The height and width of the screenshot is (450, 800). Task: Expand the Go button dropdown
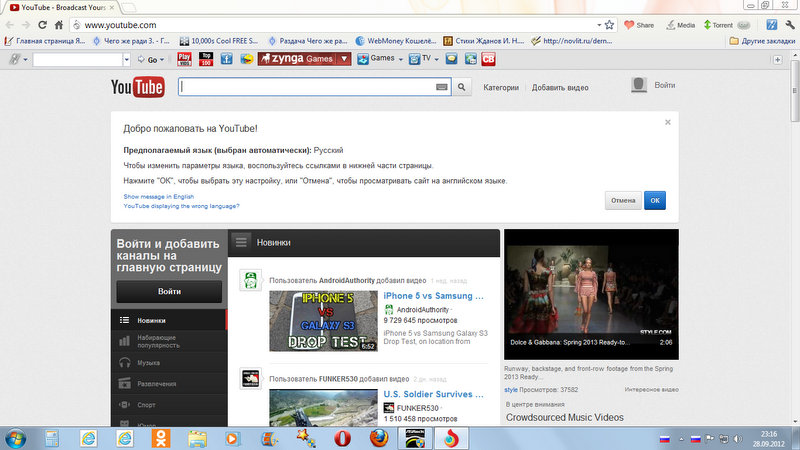(162, 60)
